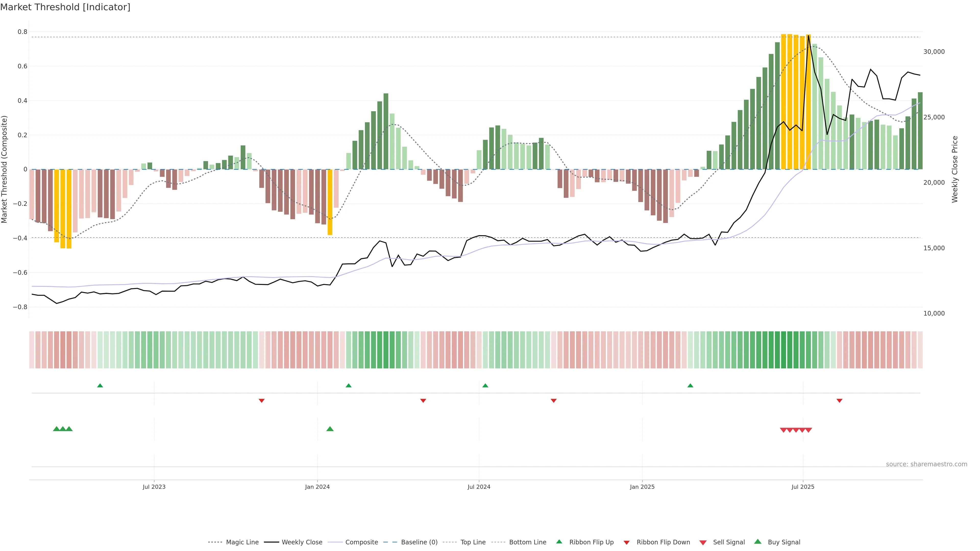Click the Jul 2023 x-axis label

coord(154,487)
